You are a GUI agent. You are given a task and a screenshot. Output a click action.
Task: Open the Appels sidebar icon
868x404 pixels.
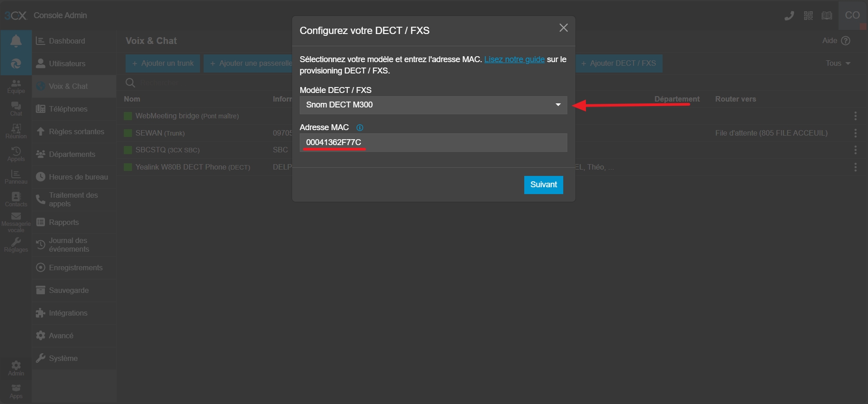click(16, 154)
